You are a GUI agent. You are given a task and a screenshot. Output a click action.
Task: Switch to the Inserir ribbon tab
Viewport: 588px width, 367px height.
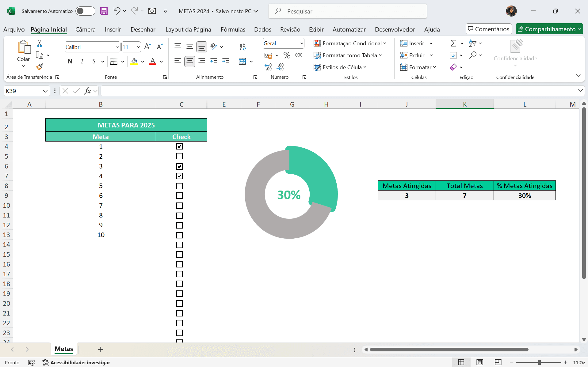(113, 29)
